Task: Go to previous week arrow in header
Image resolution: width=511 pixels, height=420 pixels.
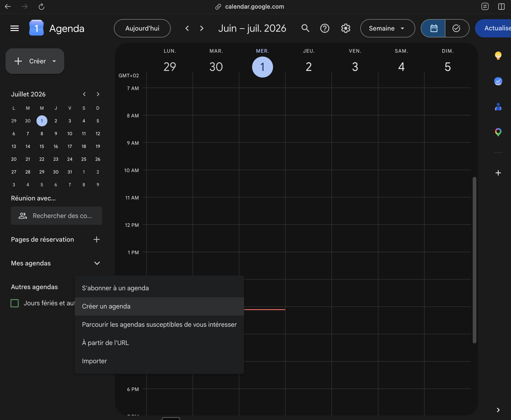Action: (187, 28)
